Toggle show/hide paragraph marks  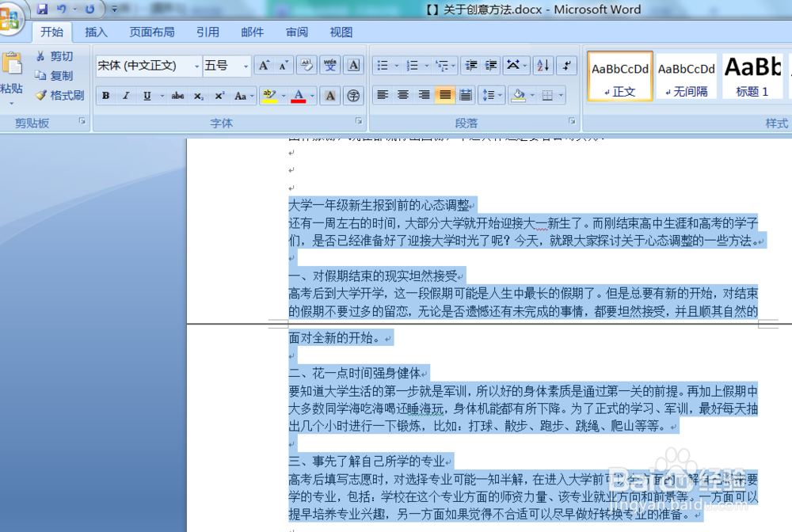click(x=565, y=66)
